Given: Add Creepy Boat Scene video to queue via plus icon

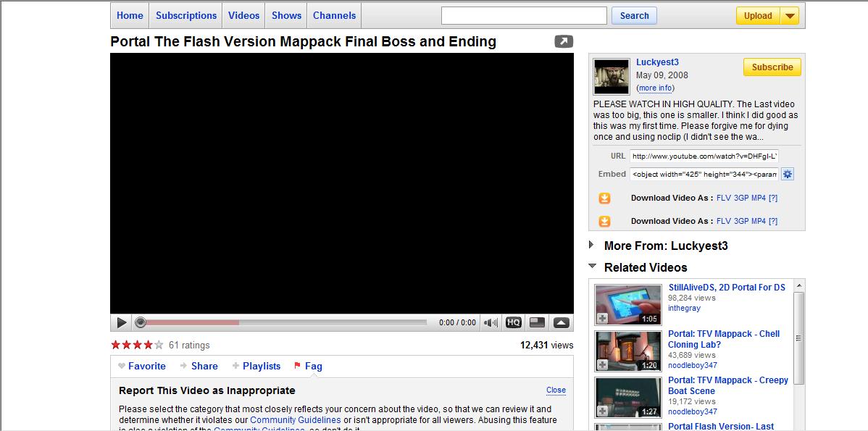Looking at the screenshot, I should click(x=602, y=411).
